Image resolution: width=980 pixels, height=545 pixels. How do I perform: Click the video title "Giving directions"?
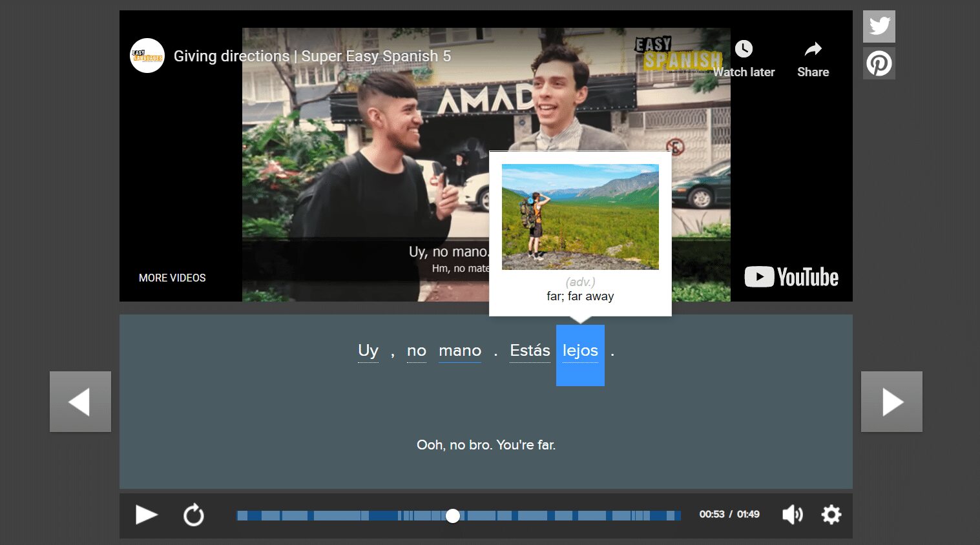pyautogui.click(x=312, y=56)
